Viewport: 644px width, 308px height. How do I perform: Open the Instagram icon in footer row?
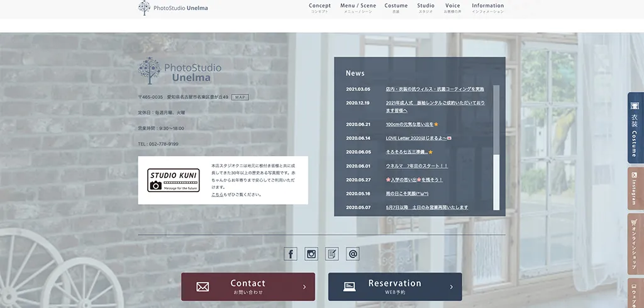[311, 254]
